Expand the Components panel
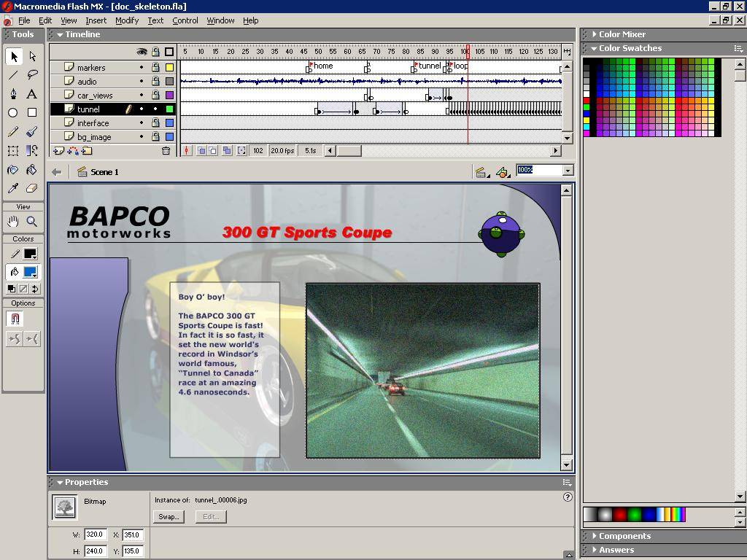The width and height of the screenshot is (747, 560). (x=595, y=536)
